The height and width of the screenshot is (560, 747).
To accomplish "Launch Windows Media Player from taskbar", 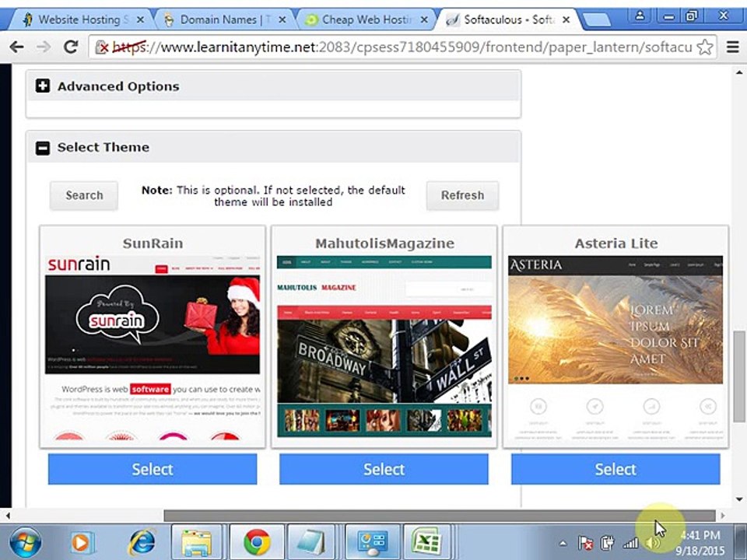I will click(x=82, y=542).
